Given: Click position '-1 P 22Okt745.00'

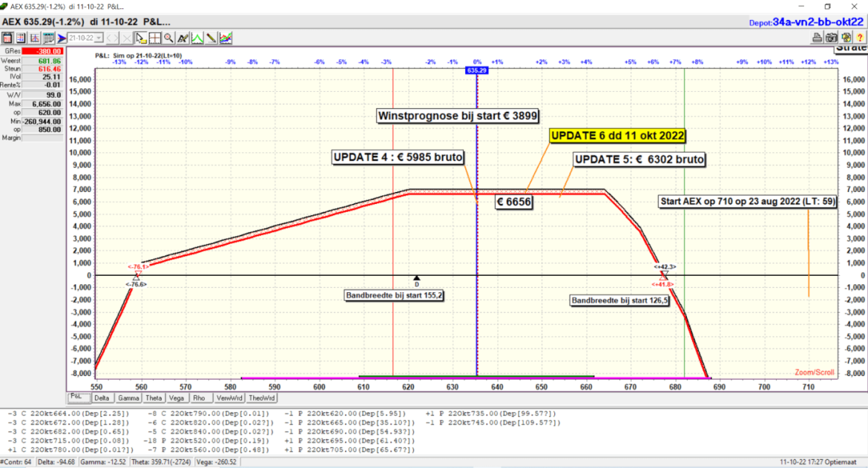Looking at the screenshot, I should pos(493,423).
